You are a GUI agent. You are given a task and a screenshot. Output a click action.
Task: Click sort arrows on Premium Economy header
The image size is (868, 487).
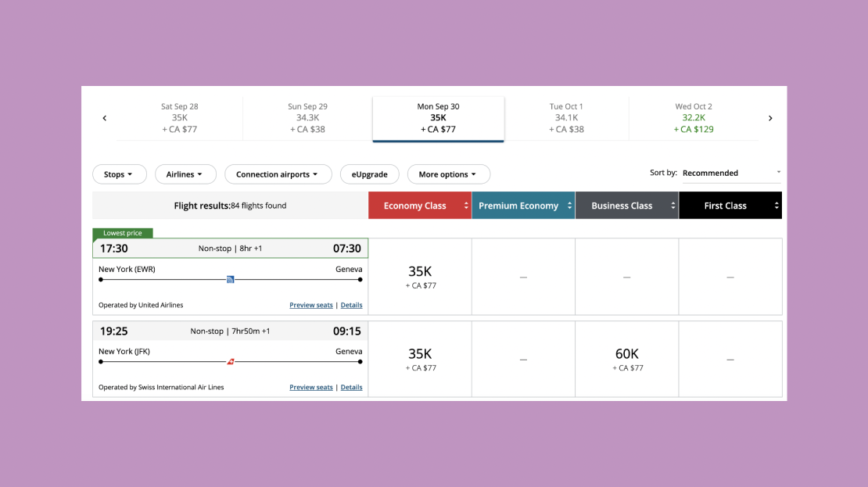click(569, 206)
